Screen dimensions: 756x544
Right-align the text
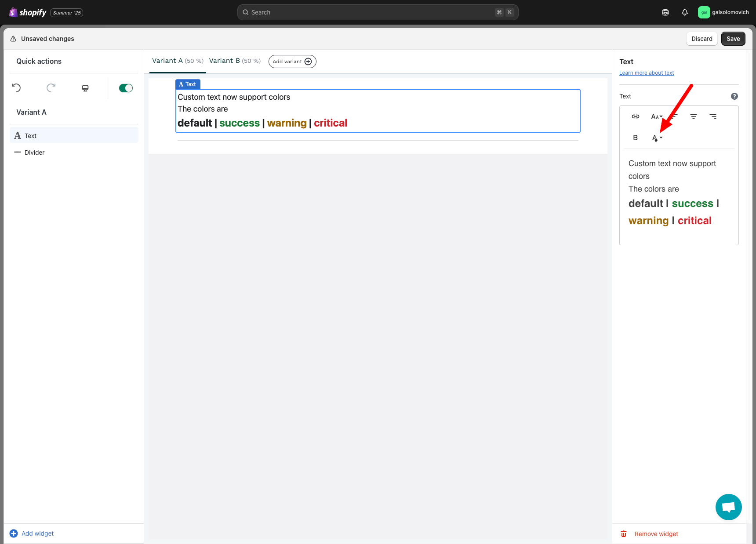point(713,116)
